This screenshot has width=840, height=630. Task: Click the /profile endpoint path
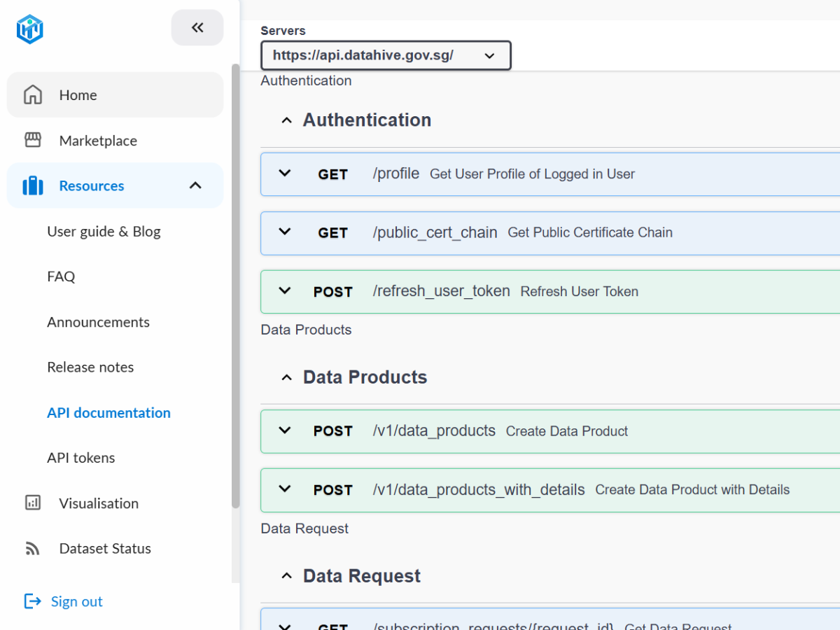pos(396,174)
